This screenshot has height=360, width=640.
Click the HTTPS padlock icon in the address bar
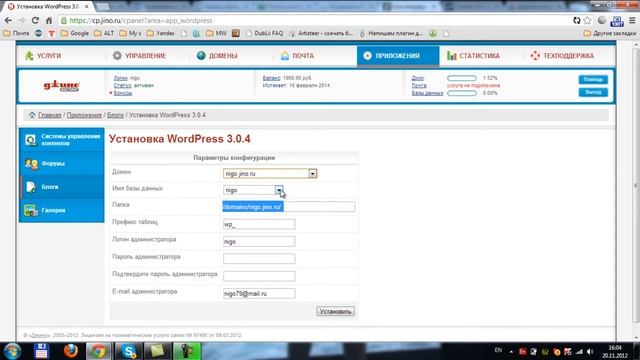pyautogui.click(x=64, y=20)
